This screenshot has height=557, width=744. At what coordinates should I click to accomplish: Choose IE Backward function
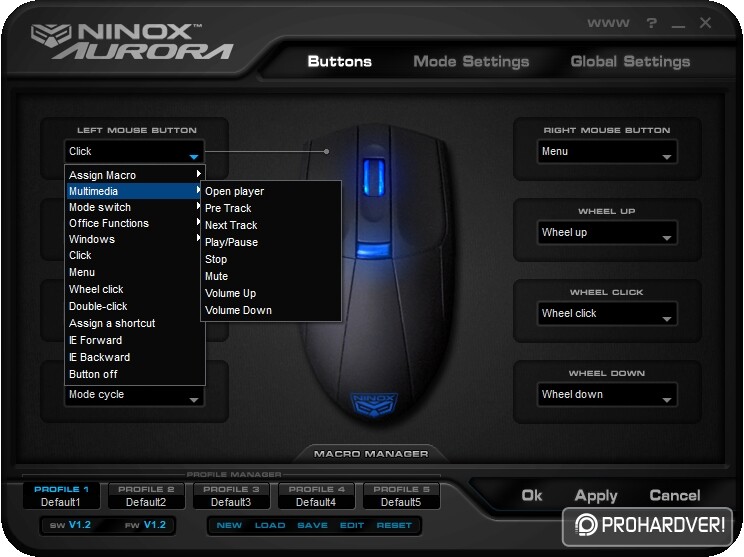coord(135,357)
